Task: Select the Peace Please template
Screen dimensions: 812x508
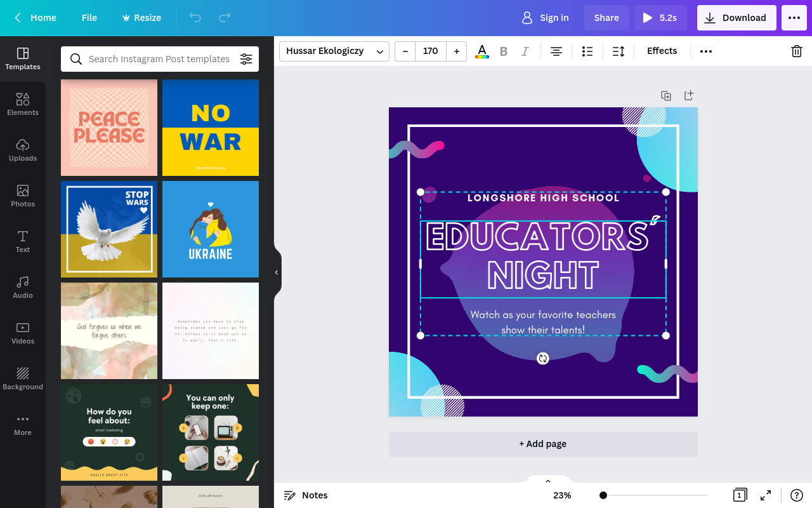Action: point(109,128)
